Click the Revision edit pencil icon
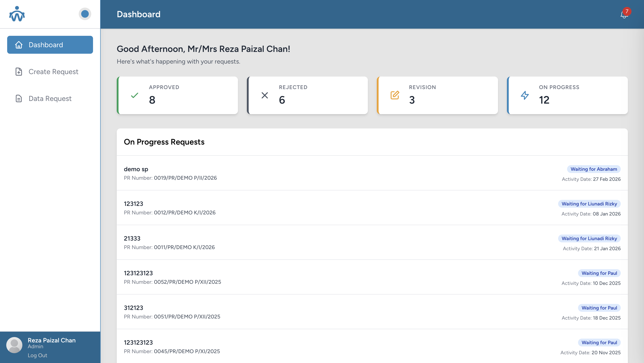Screen dimensions: 644x363 (x=395, y=95)
